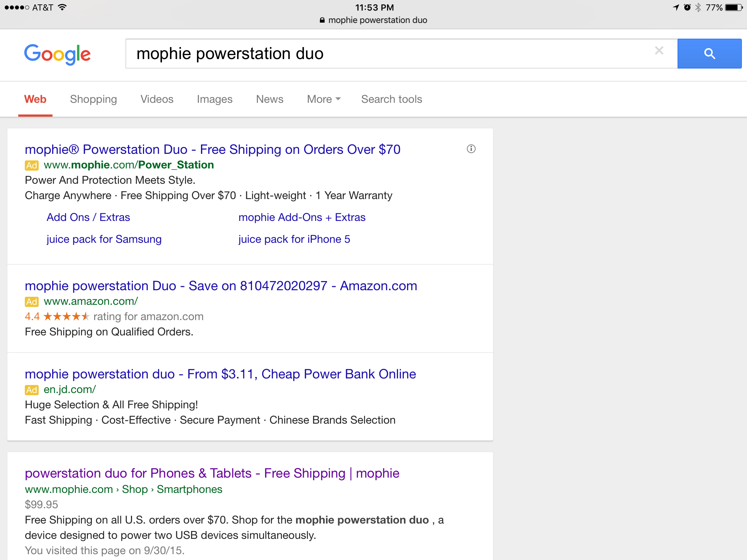Select the News tab
The height and width of the screenshot is (560, 747).
270,99
